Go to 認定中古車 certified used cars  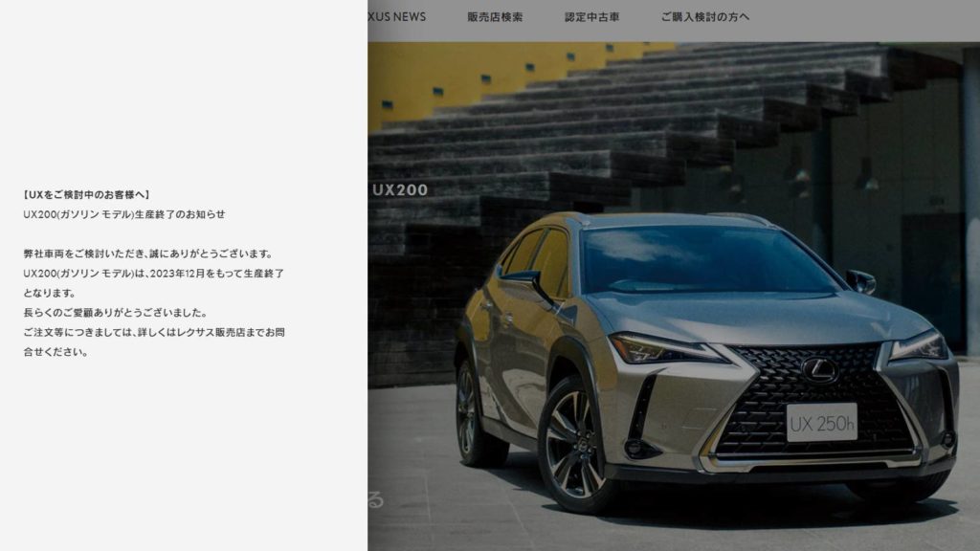tap(591, 17)
